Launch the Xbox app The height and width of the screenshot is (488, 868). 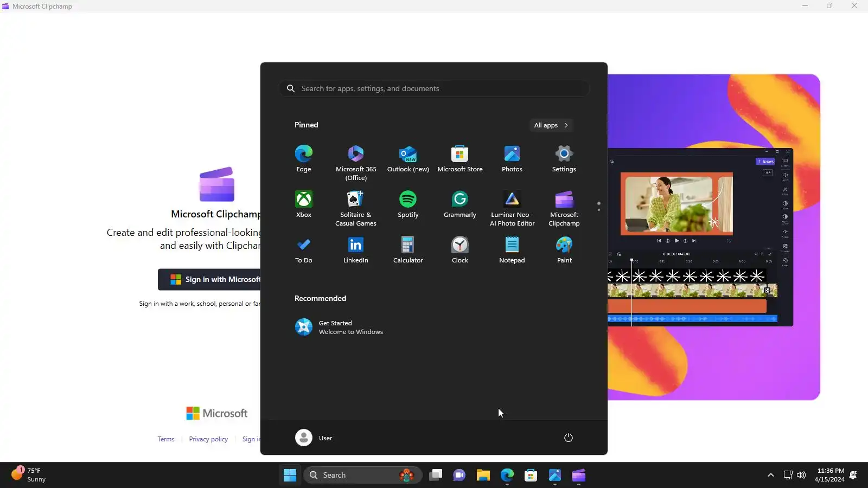[x=304, y=204]
